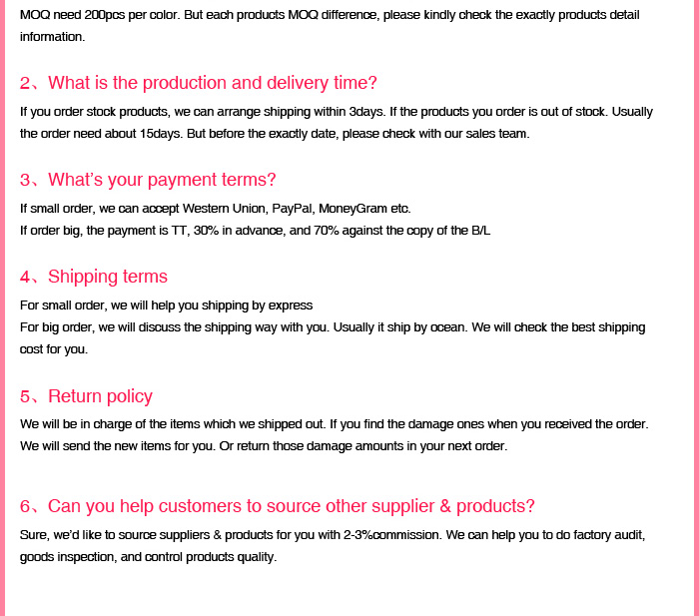The height and width of the screenshot is (616, 699).
Task: Click the TT 30% in advance line
Action: pos(255,231)
